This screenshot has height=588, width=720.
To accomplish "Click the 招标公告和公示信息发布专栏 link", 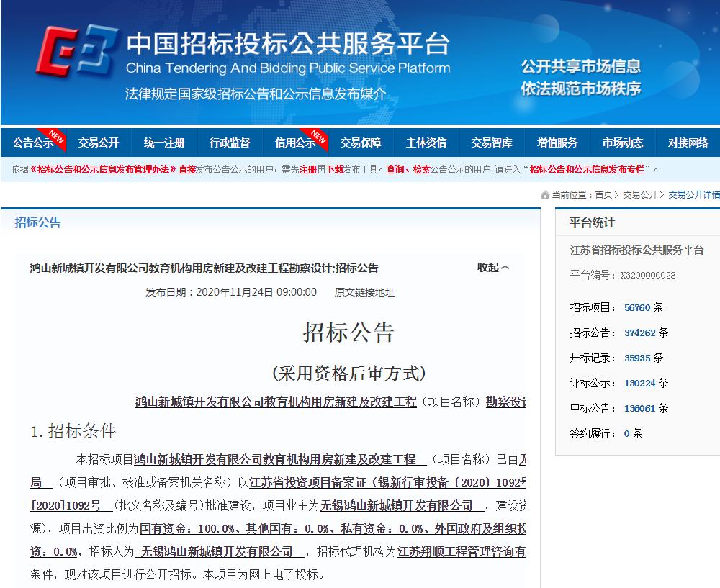I will tap(587, 170).
